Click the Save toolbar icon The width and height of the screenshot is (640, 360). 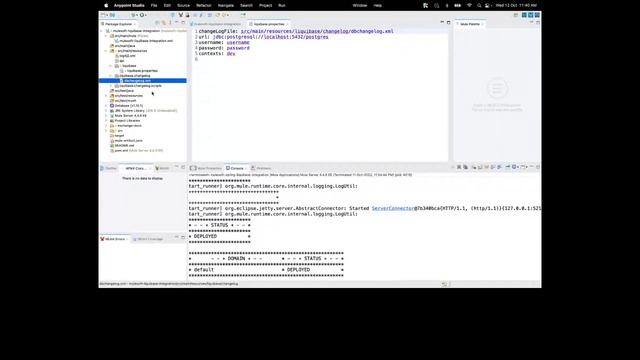click(112, 15)
